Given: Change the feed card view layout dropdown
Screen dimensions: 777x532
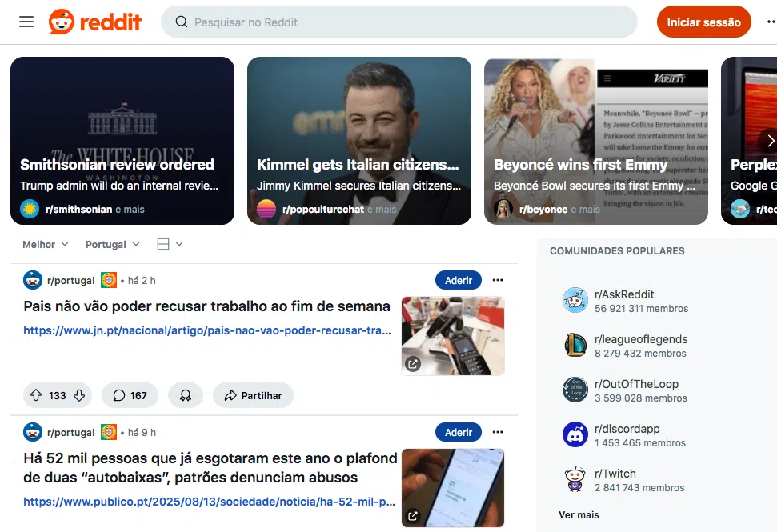Looking at the screenshot, I should (170, 244).
